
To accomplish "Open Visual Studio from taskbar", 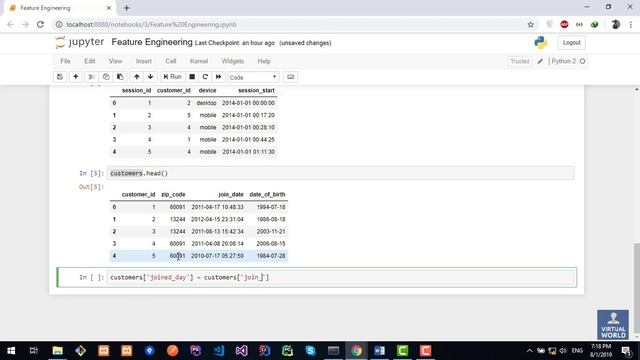I will (241, 351).
